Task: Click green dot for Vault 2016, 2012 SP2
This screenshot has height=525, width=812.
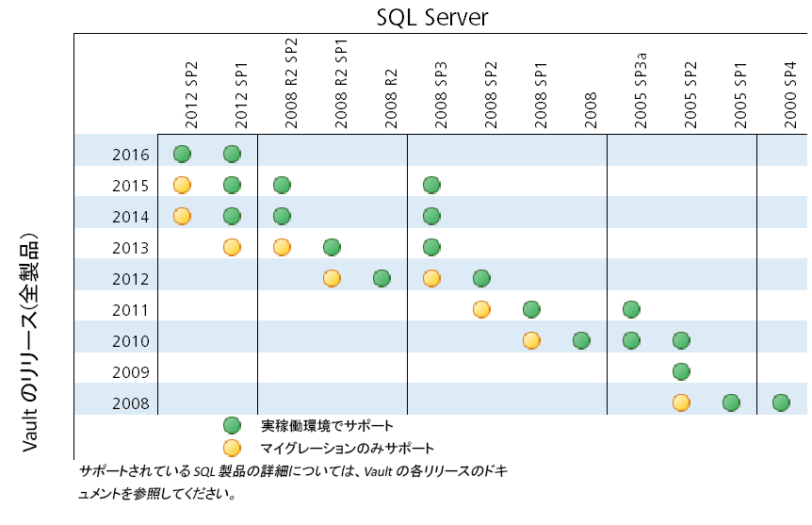Action: click(182, 154)
